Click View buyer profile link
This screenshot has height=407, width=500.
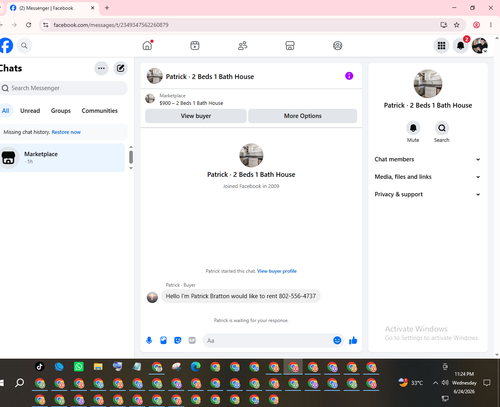(277, 271)
